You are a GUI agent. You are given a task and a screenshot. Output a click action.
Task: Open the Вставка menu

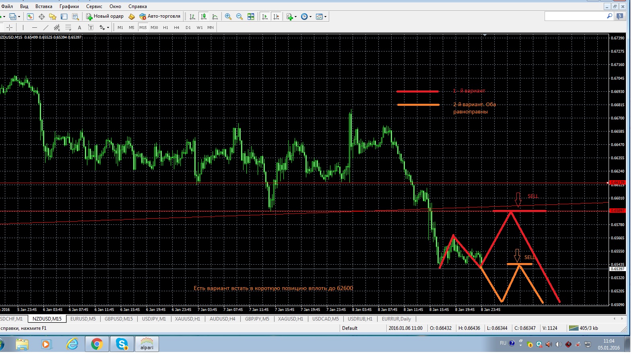point(44,6)
